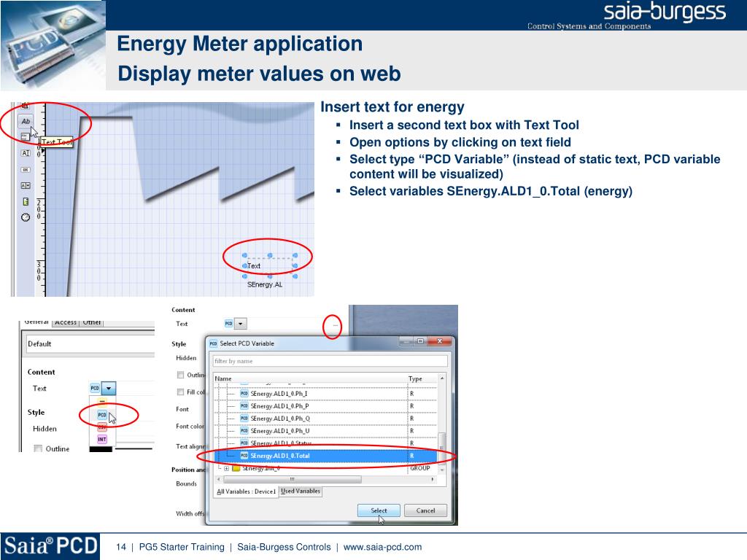Screen dimensions: 747x560
Task: Click the ellipsis browse button by Text field
Action: [x=336, y=325]
